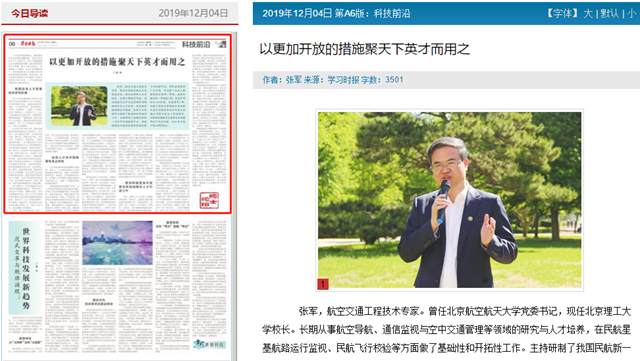640x361 pixels.
Task: Open the highlighted top article in page thumbnail
Action: 118,124
